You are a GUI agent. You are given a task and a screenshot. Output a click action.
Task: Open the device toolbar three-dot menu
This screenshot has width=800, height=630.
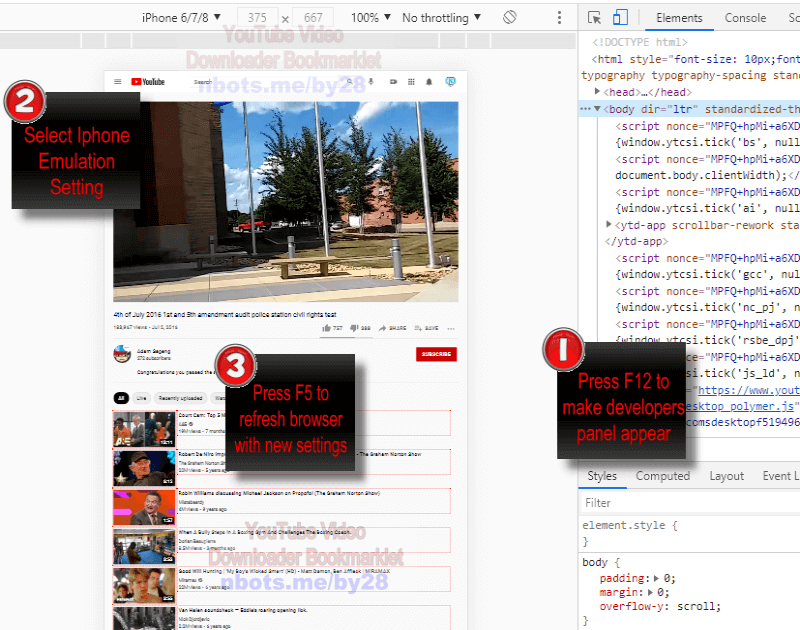coord(559,17)
